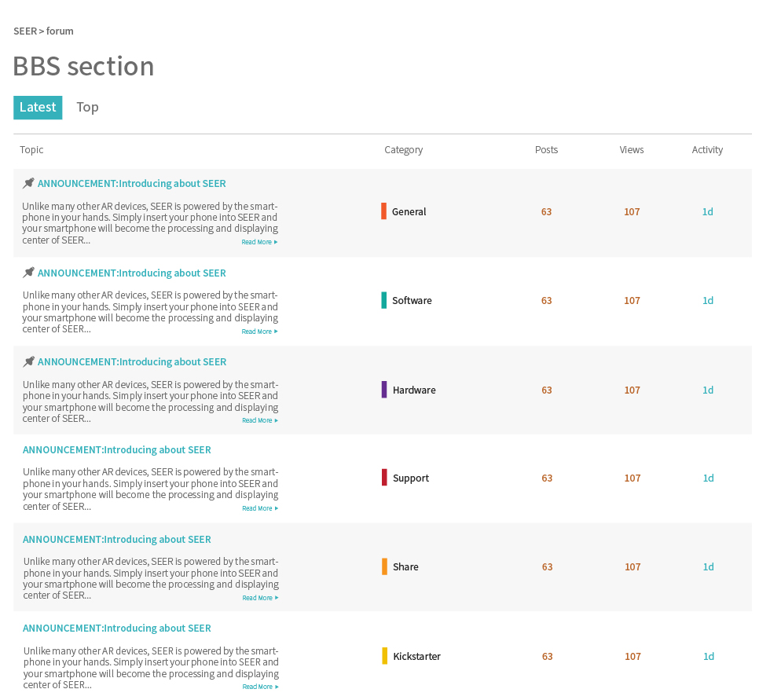Click the 63 posts count in the Kickstarter row
The height and width of the screenshot is (700, 770).
(548, 656)
